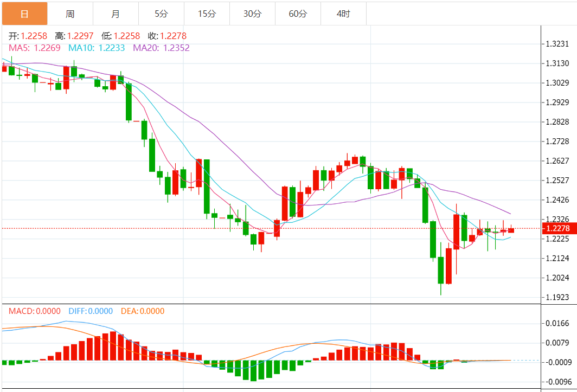Click the 低:1.2258 low price value
Viewport: 577px width, 392px height.
tap(121, 36)
